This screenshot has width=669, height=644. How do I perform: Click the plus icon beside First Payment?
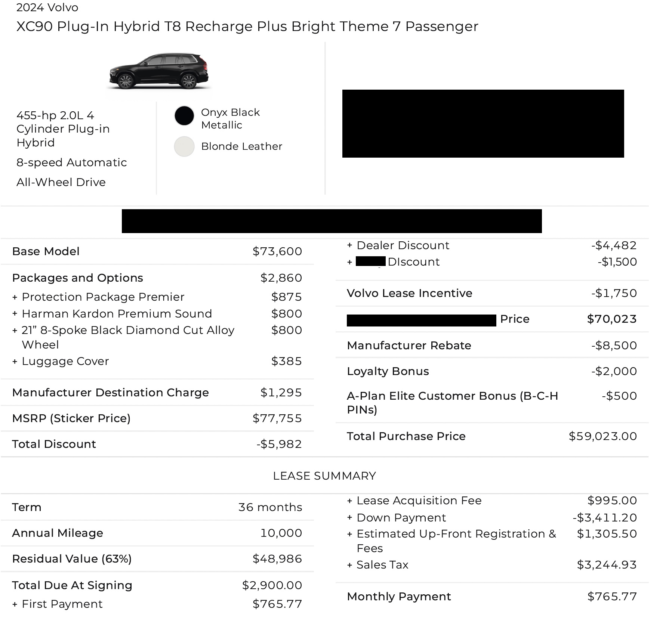pos(15,604)
